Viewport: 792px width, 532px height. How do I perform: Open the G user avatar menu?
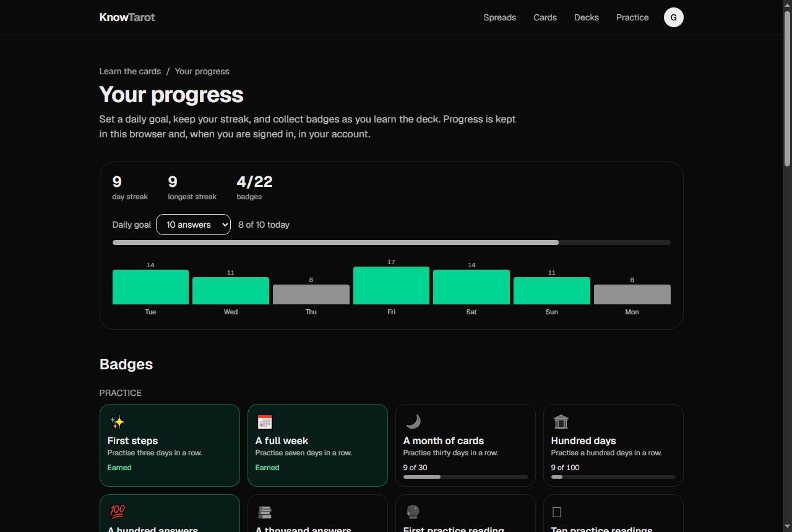click(x=674, y=17)
